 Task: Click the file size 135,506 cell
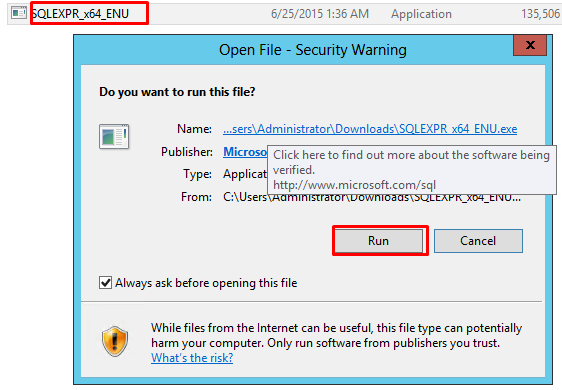pyautogui.click(x=540, y=14)
